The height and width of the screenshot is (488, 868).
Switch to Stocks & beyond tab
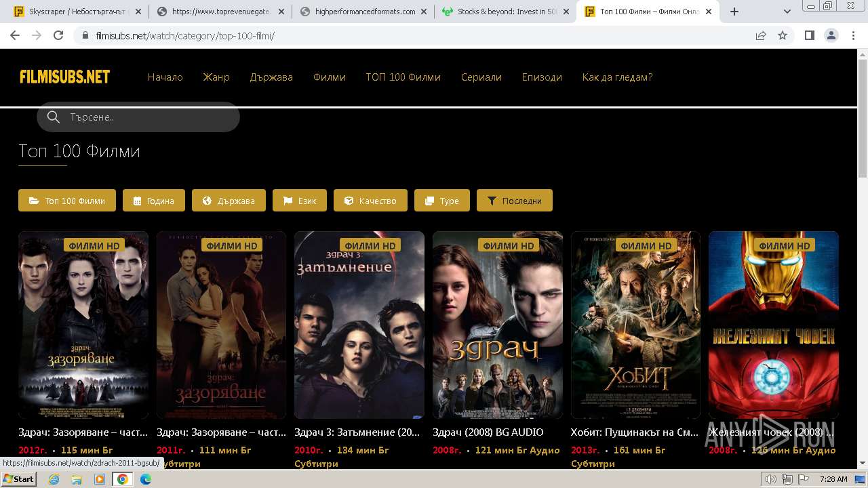point(505,12)
